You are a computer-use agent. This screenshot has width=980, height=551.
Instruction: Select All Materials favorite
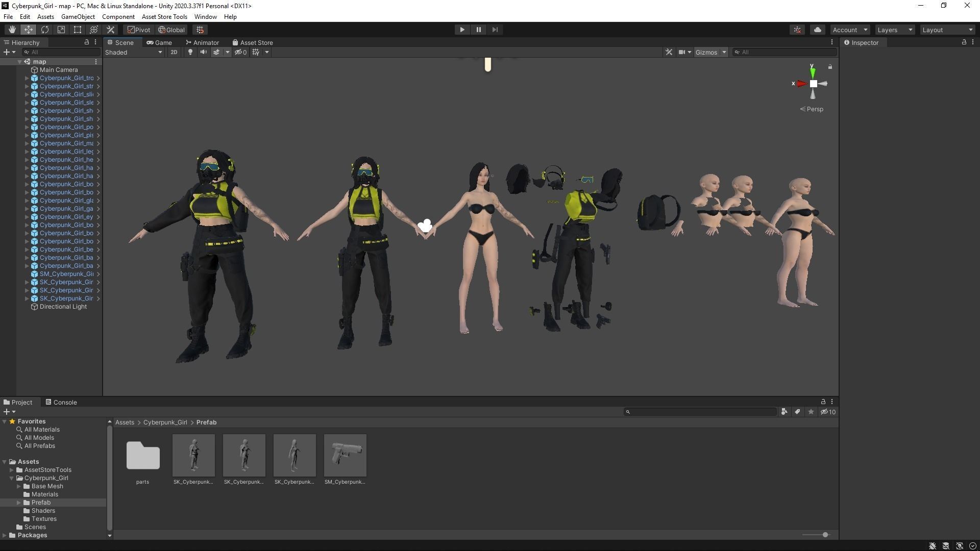(x=42, y=430)
